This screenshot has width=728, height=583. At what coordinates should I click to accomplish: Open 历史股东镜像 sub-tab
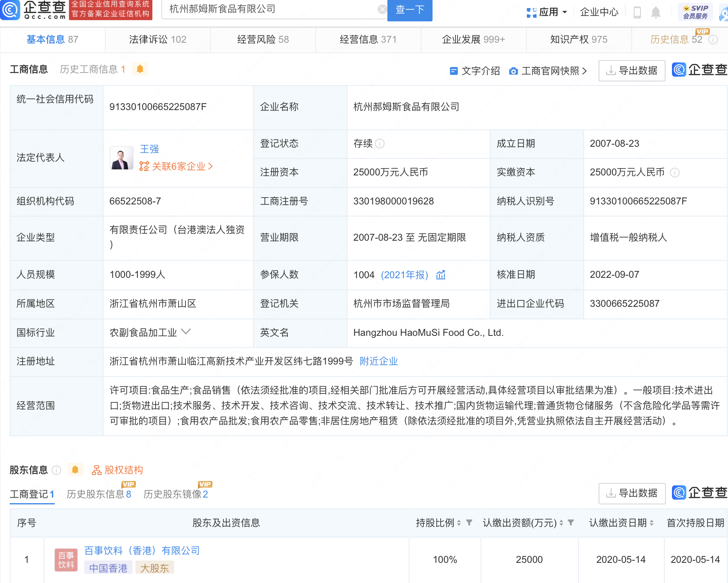176,494
